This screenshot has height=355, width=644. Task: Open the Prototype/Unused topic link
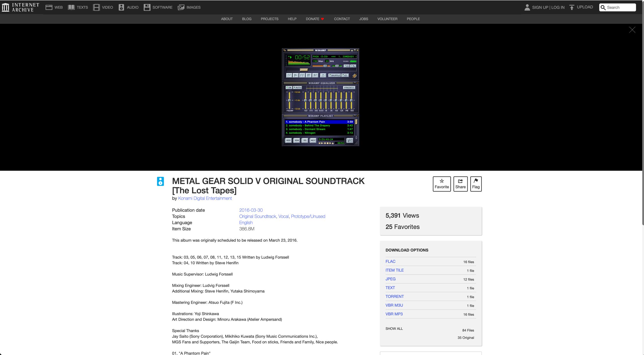tap(308, 216)
